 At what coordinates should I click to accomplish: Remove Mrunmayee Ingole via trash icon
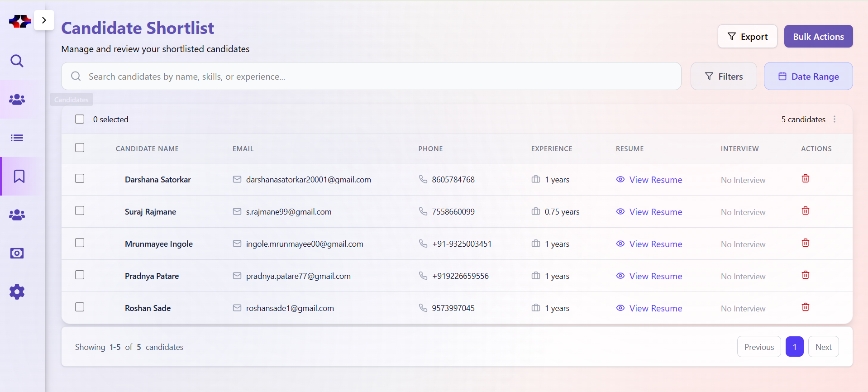(805, 243)
